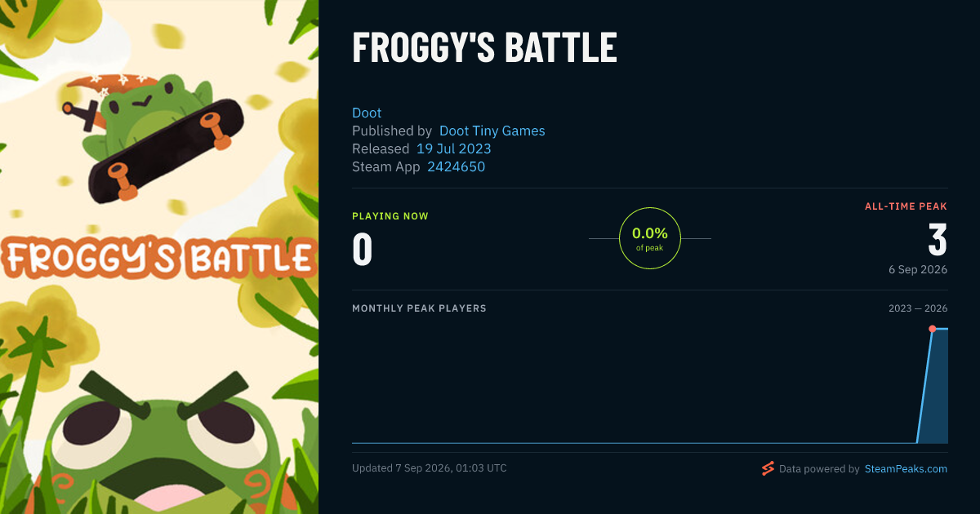Click the Updated 7 Sep 2026 timestamp
980x514 pixels.
pyautogui.click(x=430, y=468)
